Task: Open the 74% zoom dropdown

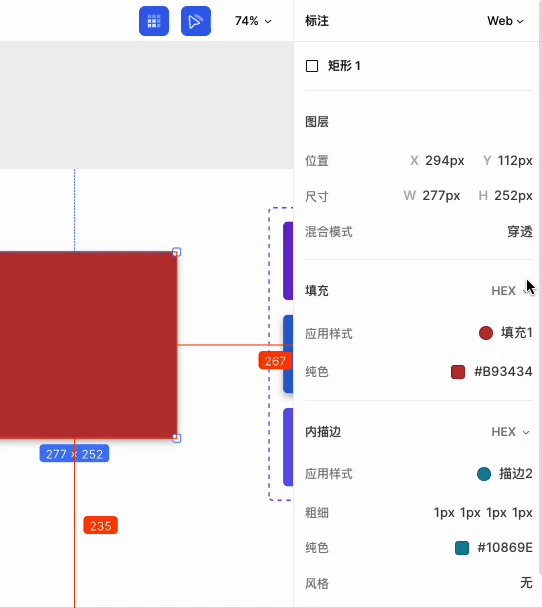Action: coord(253,21)
